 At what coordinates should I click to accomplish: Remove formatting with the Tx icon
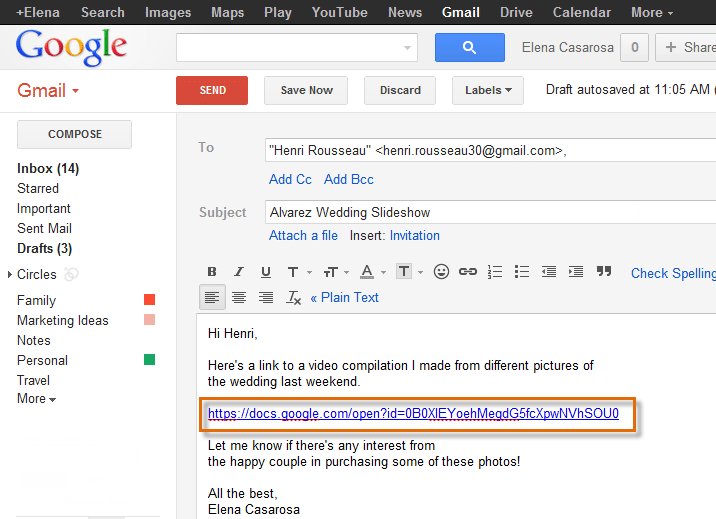293,298
